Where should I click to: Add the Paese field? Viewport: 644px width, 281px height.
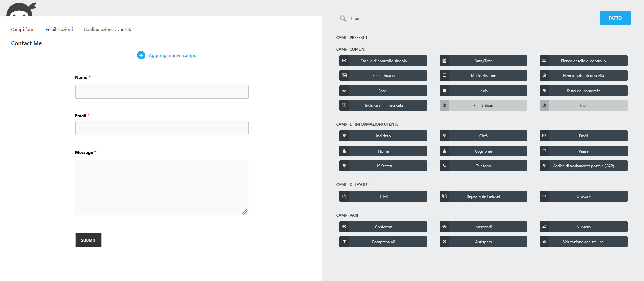[x=583, y=151]
